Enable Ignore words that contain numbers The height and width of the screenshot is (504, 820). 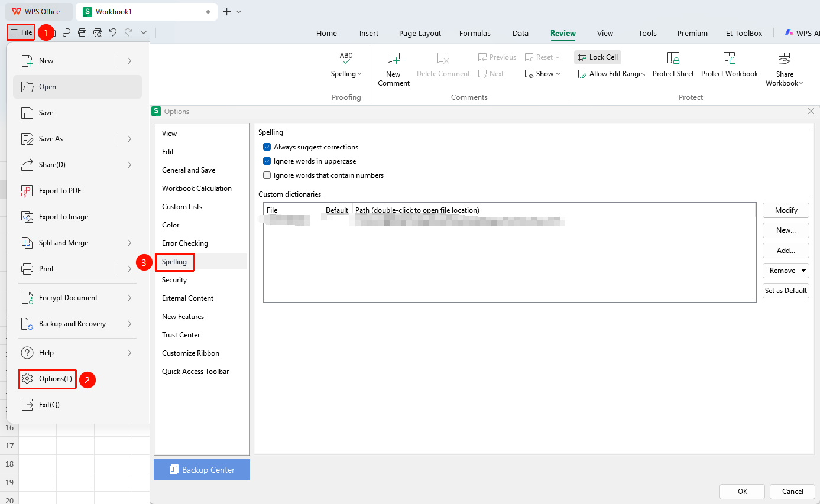coord(267,175)
